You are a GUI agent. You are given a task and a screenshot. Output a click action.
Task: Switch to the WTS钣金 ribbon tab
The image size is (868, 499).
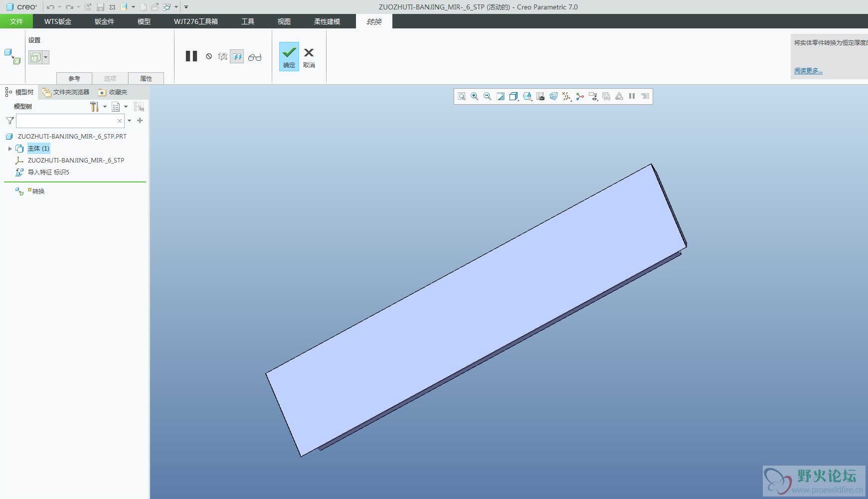pos(58,21)
